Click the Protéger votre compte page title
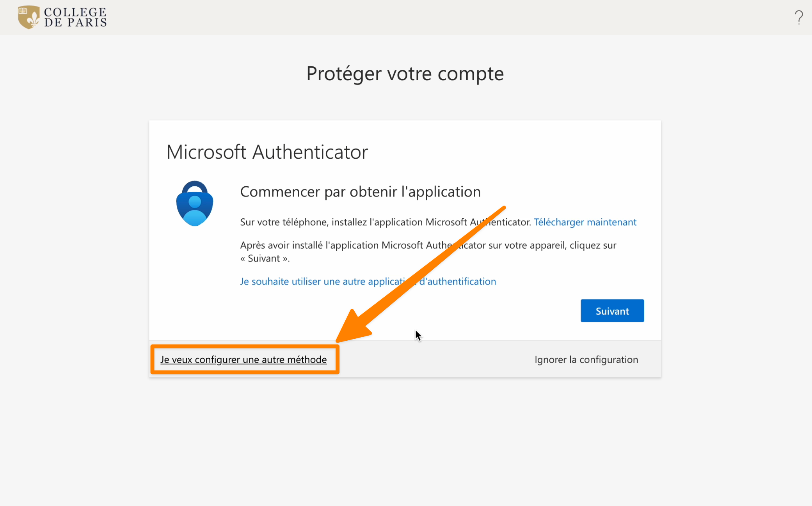The height and width of the screenshot is (506, 812). [x=405, y=73]
